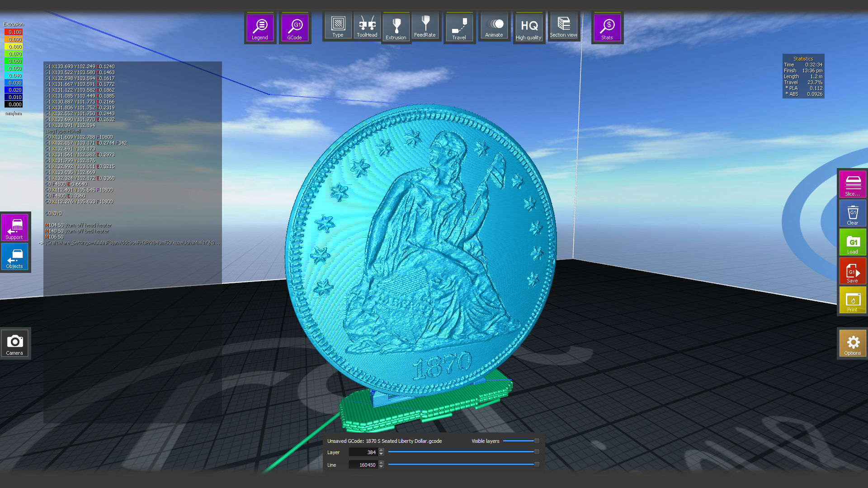Increase the Line number stepper
The image size is (868, 488).
tap(381, 463)
